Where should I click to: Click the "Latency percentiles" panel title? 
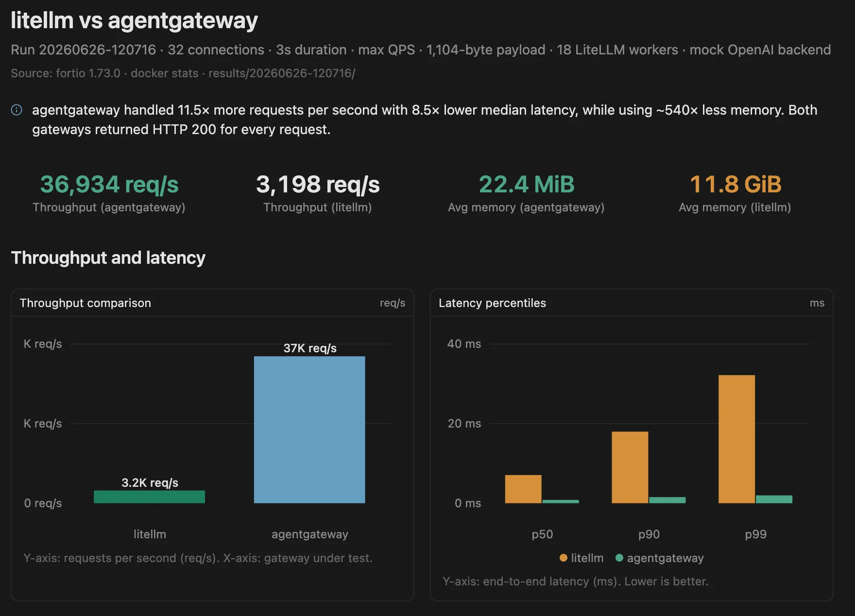(493, 303)
